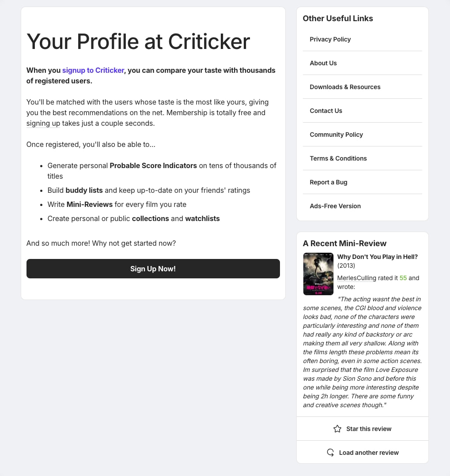This screenshot has height=476, width=450.
Task: Click the Your Profile at Criticker heading
Action: point(138,41)
